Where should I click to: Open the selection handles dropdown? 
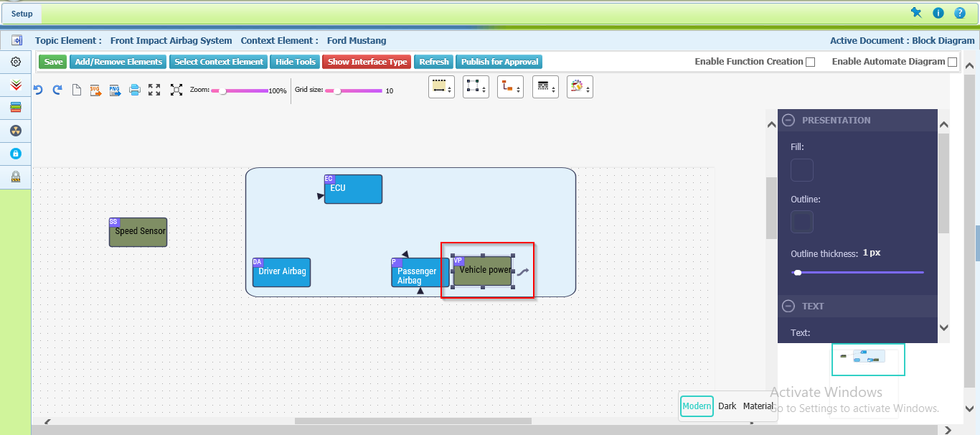click(476, 87)
